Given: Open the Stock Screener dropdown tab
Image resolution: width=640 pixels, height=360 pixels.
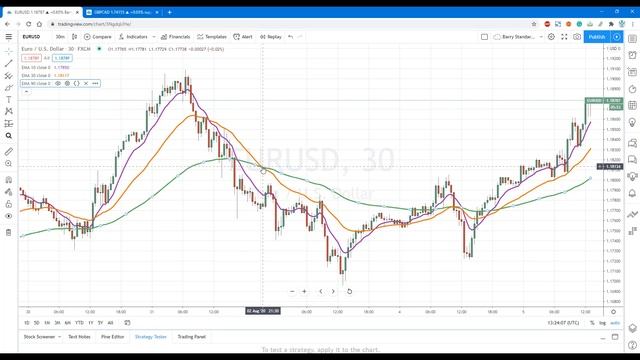Looking at the screenshot, I should (42, 337).
